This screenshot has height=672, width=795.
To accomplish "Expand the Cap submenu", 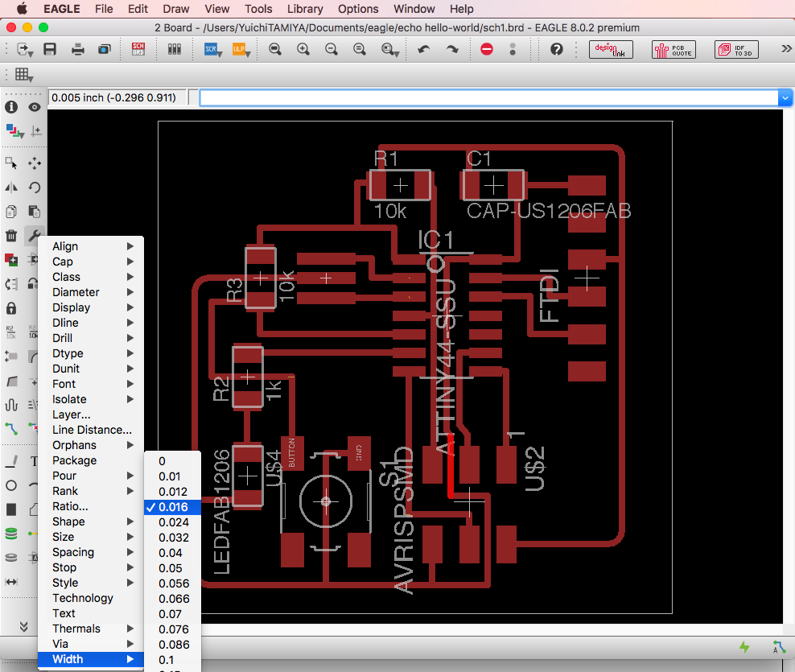I will [91, 262].
